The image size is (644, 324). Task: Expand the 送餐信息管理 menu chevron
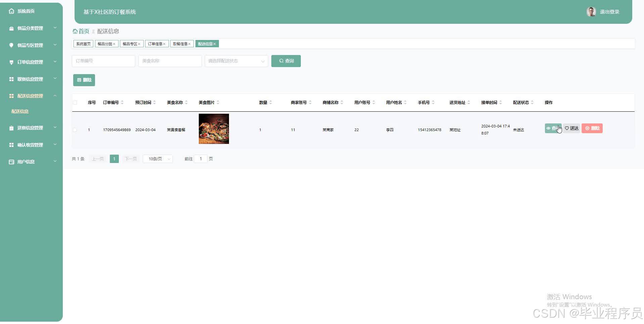click(55, 127)
